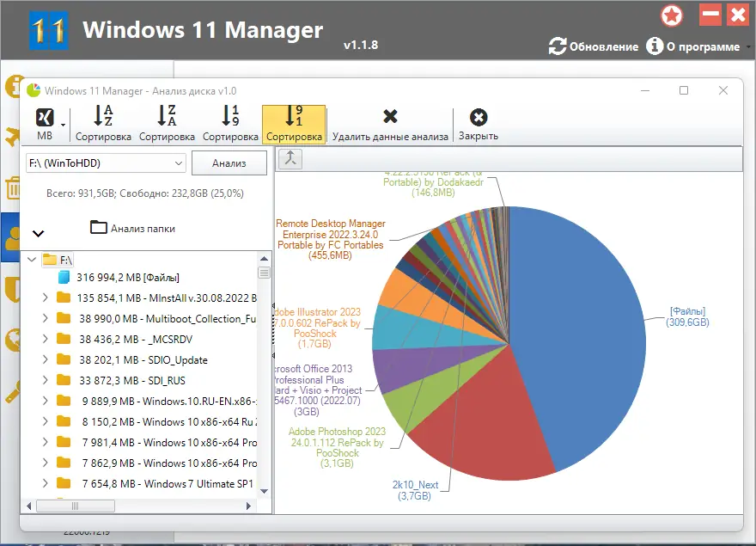Click the Анализ папки folder icon

click(98, 227)
